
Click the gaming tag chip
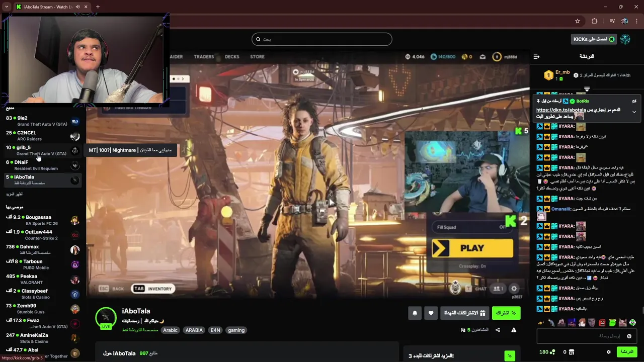236,330
